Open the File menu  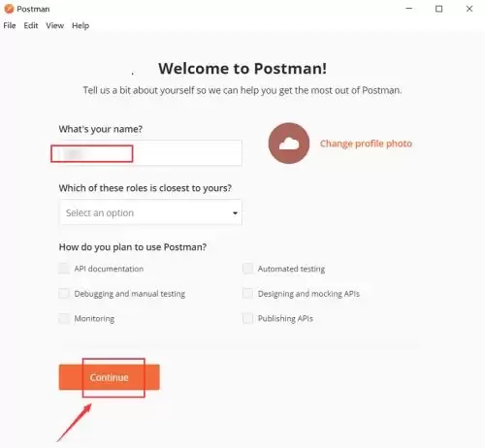pyautogui.click(x=10, y=25)
